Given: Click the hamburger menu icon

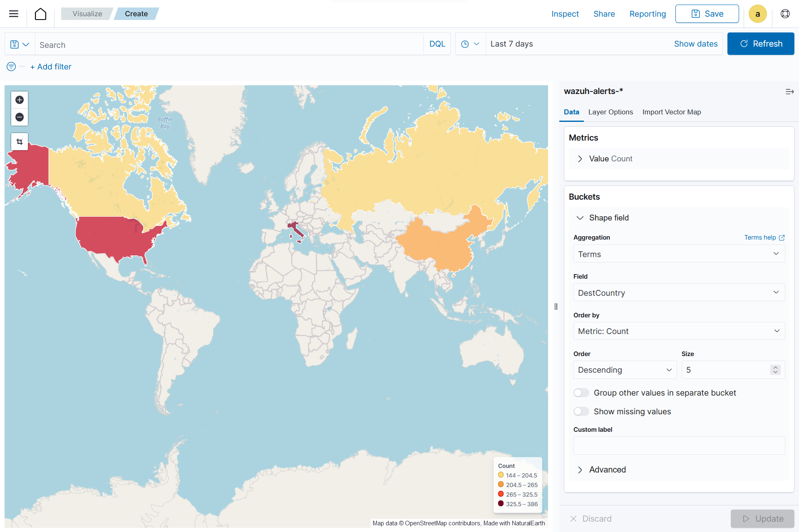Looking at the screenshot, I should 13,13.
